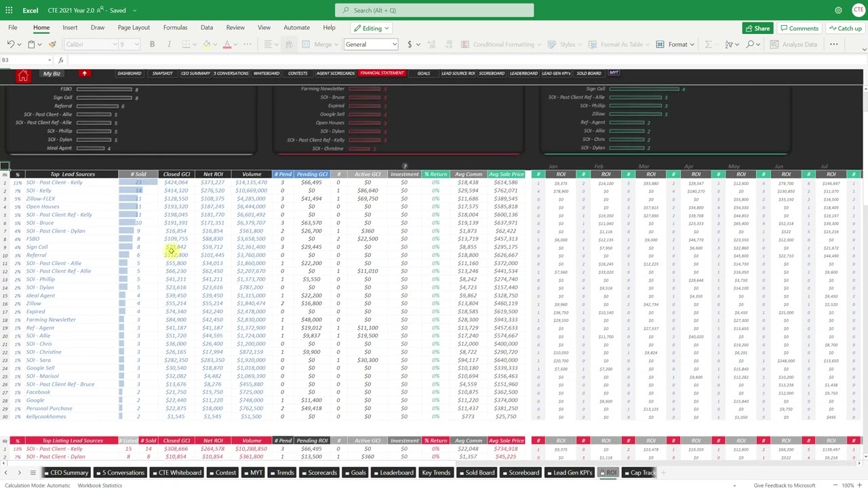Viewport: 868px width, 488px height.
Task: Open the SOLD BOARD navigation button
Action: tap(589, 73)
